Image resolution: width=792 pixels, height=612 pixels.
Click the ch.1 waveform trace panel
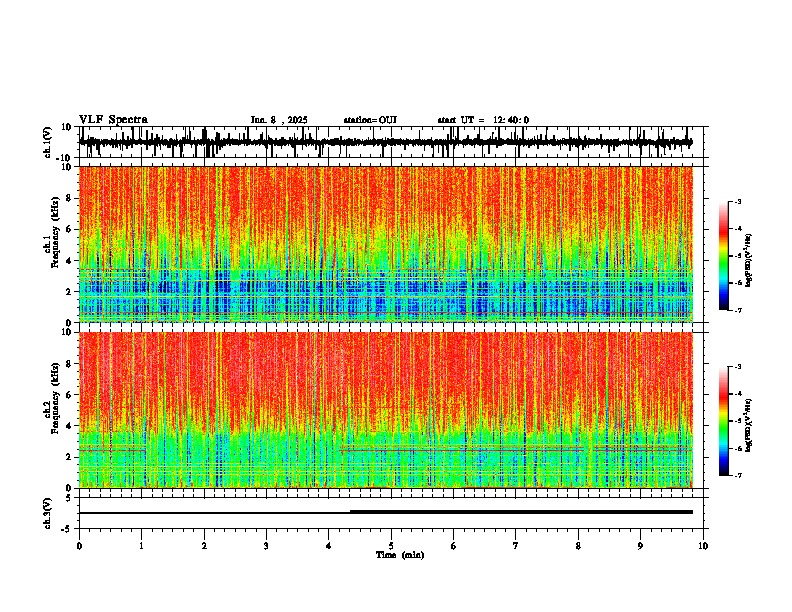tap(393, 142)
